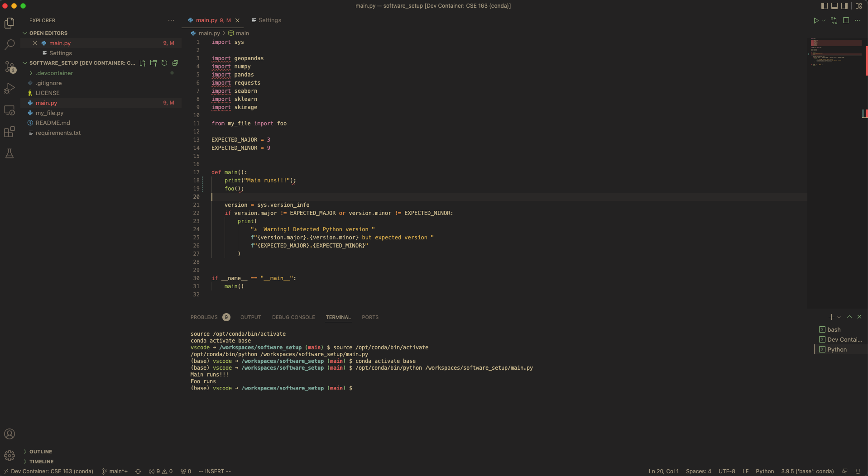Click main*+ git branch in status bar
Screen dimensions: 868x476
point(115,471)
